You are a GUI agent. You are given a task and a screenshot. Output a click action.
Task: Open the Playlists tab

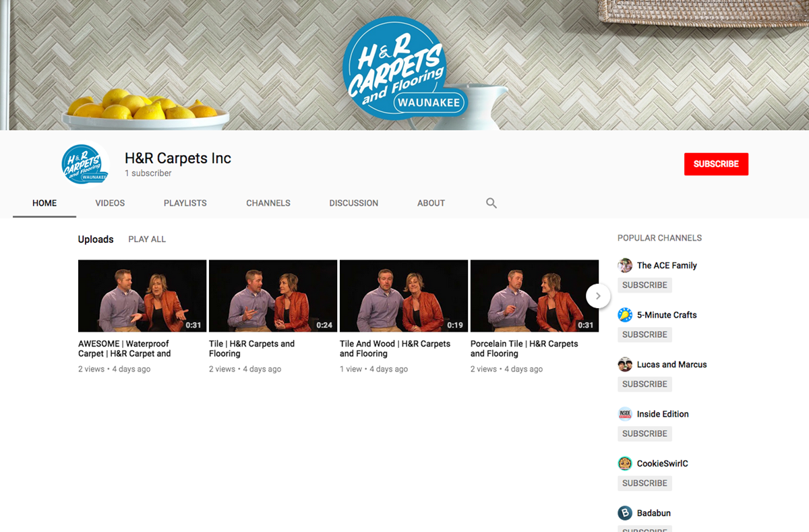coord(185,203)
